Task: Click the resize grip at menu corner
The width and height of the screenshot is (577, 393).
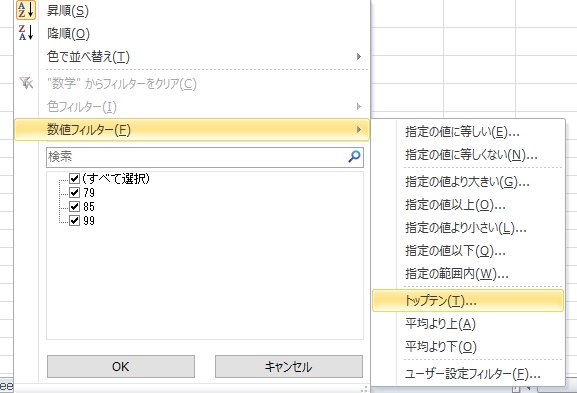Action: coord(364,389)
